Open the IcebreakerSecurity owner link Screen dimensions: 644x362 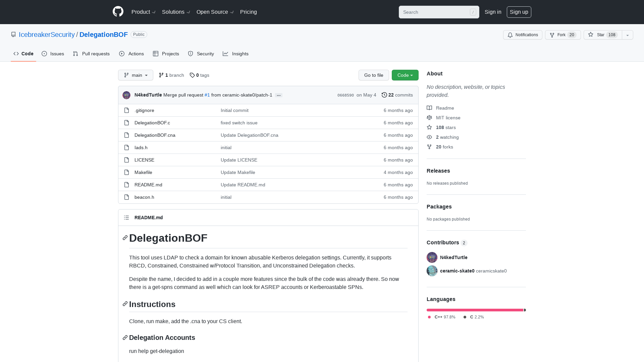pyautogui.click(x=47, y=35)
